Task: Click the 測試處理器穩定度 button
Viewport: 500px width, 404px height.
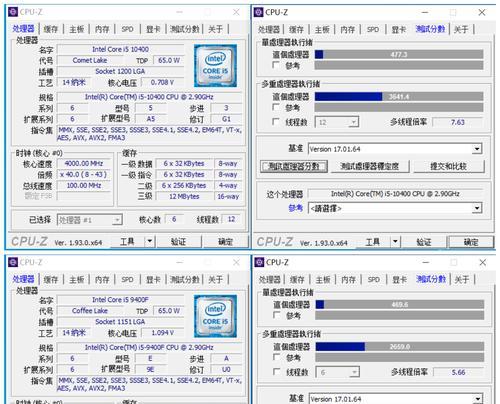Action: 370,166
